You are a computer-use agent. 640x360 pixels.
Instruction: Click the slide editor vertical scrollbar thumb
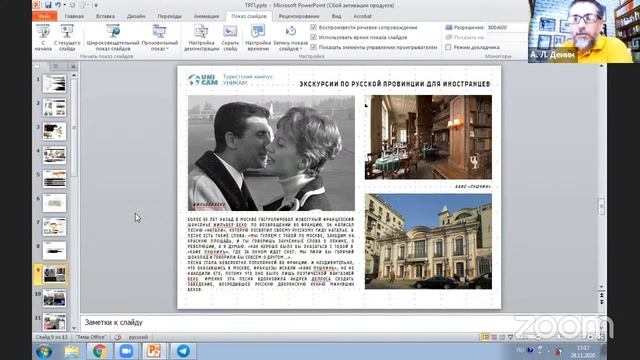click(x=601, y=207)
